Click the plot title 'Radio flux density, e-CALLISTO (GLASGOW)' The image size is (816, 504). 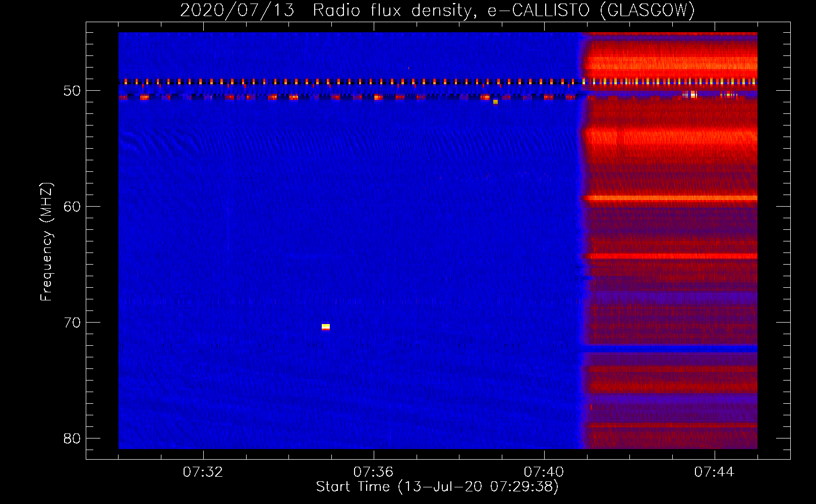[503, 10]
